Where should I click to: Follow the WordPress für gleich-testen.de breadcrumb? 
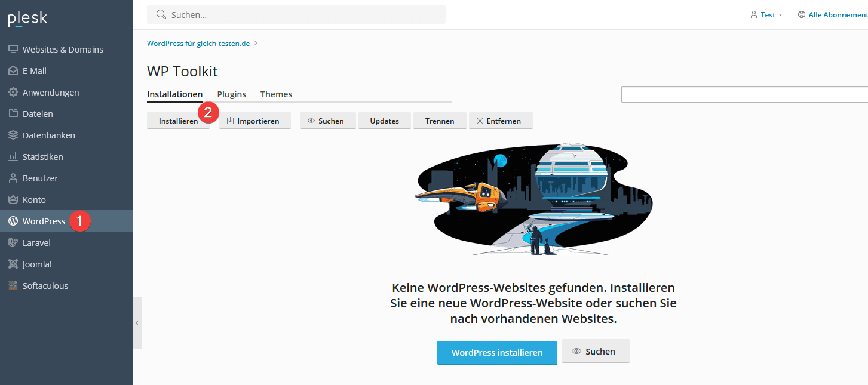pos(198,44)
